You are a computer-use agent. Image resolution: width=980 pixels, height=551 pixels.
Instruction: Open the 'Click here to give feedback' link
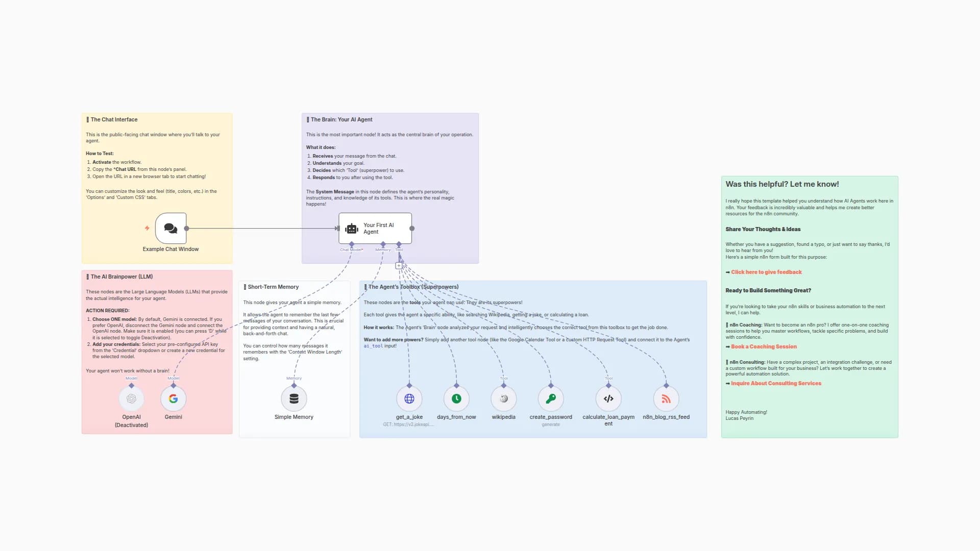coord(766,272)
